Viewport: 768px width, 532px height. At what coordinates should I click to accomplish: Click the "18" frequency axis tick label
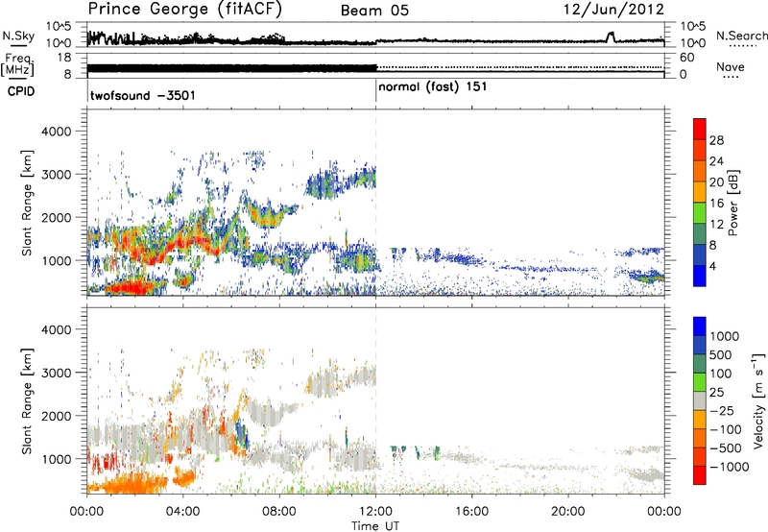(x=64, y=58)
